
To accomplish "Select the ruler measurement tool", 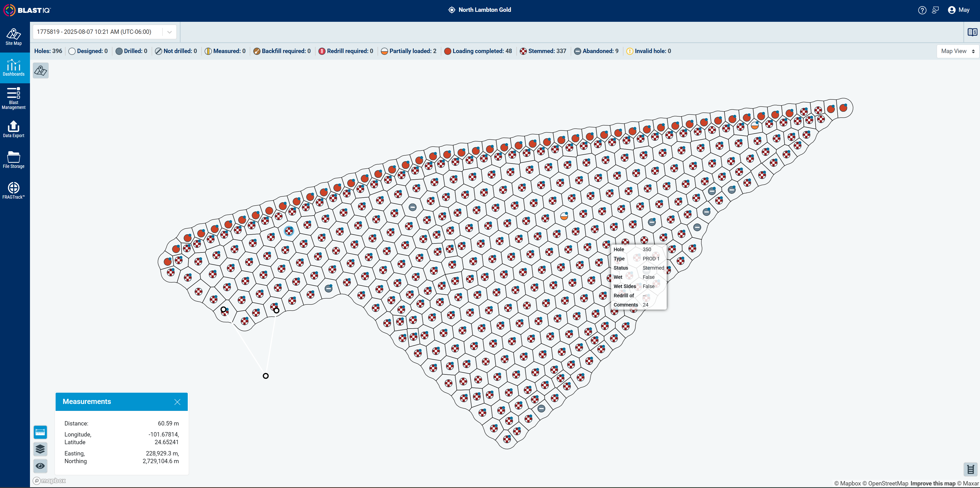I will (40, 432).
